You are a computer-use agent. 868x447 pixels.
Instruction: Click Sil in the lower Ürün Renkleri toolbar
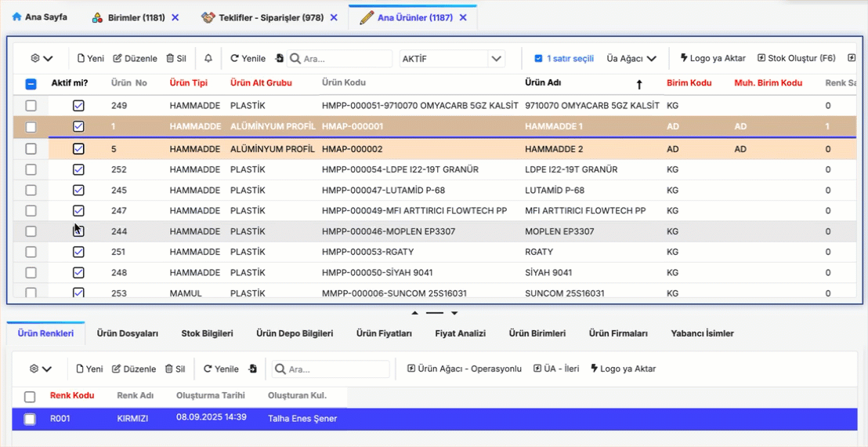175,369
